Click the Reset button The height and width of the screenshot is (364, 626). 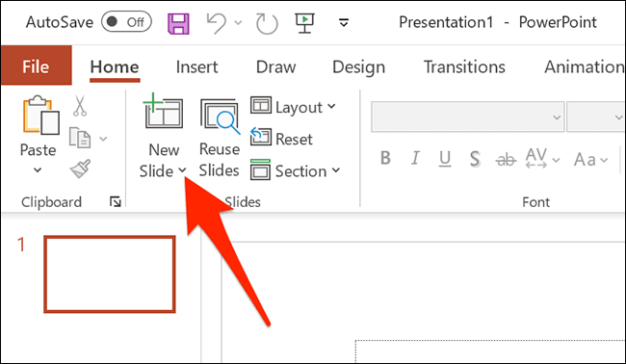click(281, 138)
